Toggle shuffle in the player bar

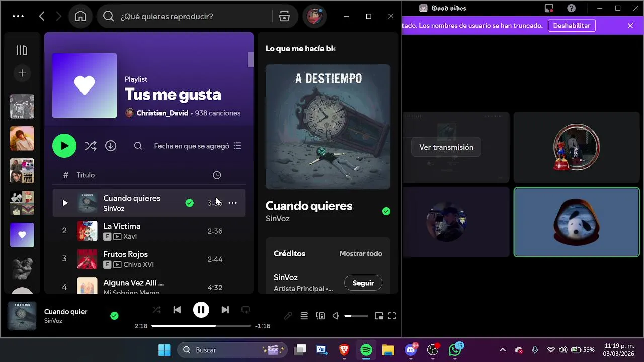coord(157,310)
